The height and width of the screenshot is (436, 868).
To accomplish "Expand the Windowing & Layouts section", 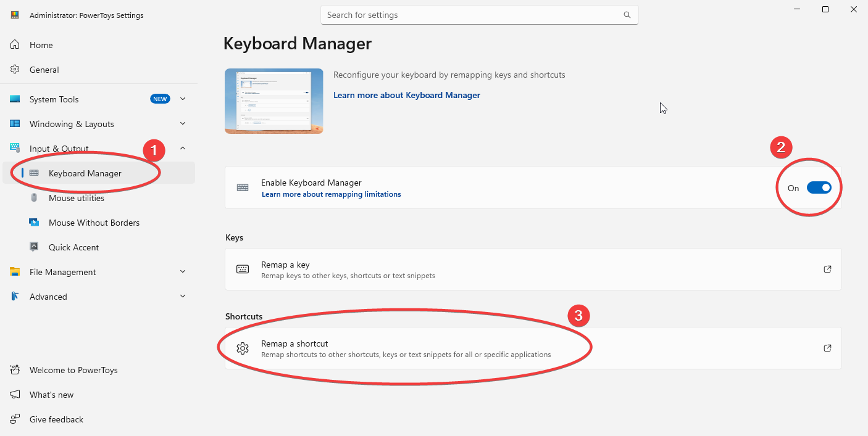I will tap(183, 123).
